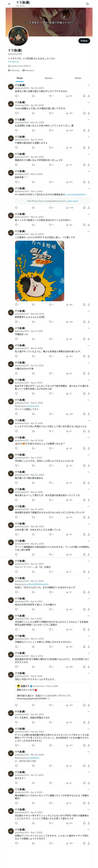Viewport: 98px width, 868px height.
Task: Click the Translate bio link
Action: click(x=14, y=62)
